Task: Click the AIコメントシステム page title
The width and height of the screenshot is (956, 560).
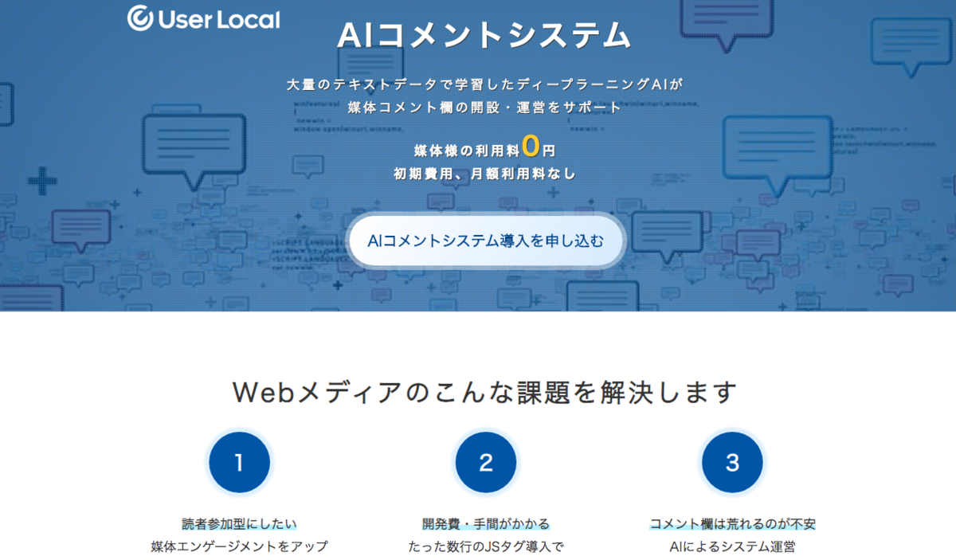Action: coord(485,36)
